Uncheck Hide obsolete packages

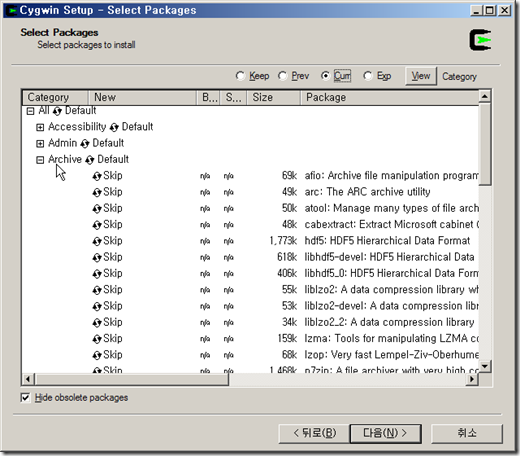[x=25, y=398]
